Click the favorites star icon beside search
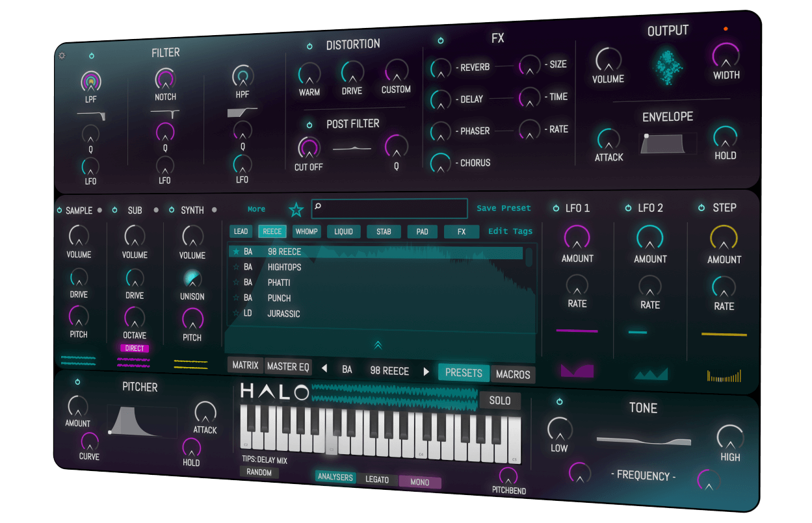812x523 pixels. tap(296, 209)
